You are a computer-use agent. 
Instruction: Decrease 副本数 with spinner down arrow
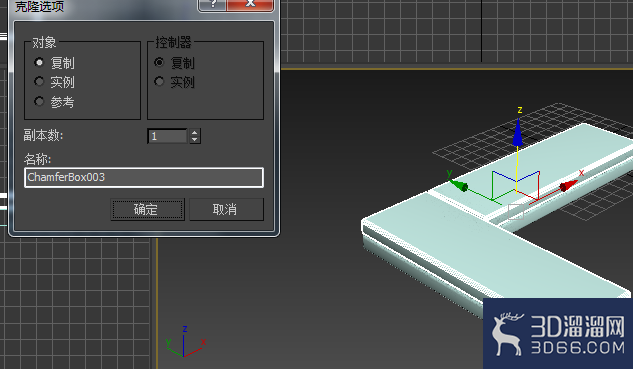click(195, 140)
